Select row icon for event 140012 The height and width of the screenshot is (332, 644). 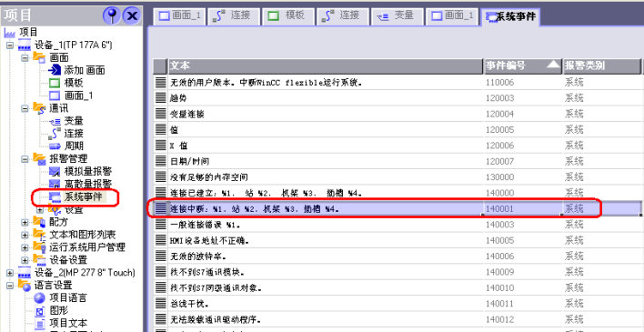[x=161, y=319]
